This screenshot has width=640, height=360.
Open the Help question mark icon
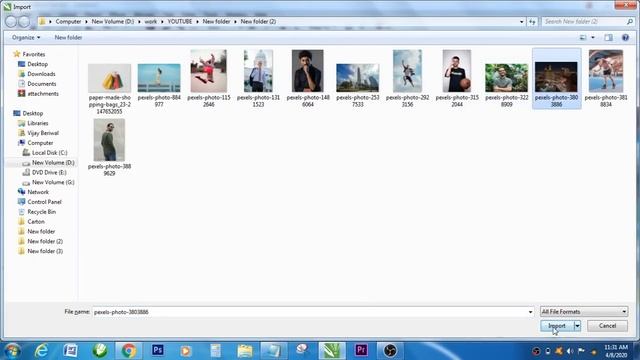625,38
